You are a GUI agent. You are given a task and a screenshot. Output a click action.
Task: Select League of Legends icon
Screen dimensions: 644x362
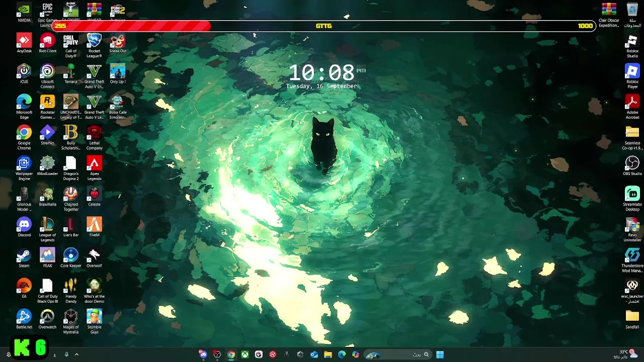pyautogui.click(x=47, y=229)
